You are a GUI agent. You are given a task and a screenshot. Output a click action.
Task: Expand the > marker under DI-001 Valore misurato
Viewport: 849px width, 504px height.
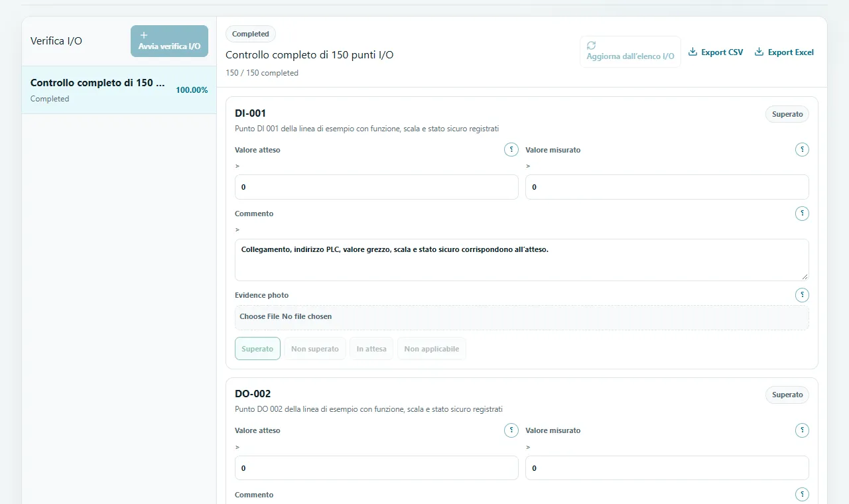click(x=527, y=166)
